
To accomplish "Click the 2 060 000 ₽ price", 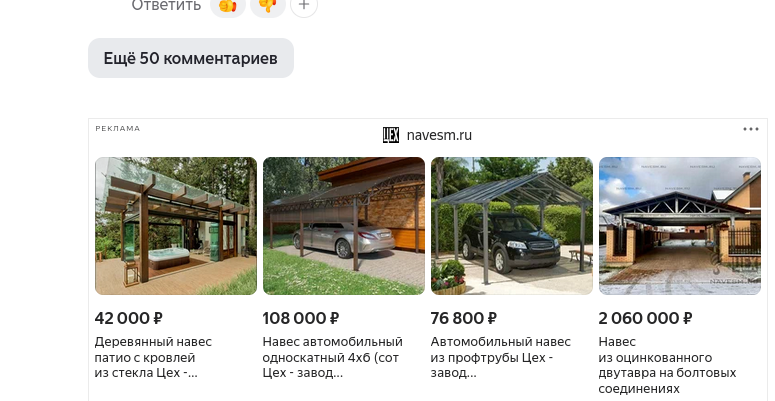I will tap(646, 318).
